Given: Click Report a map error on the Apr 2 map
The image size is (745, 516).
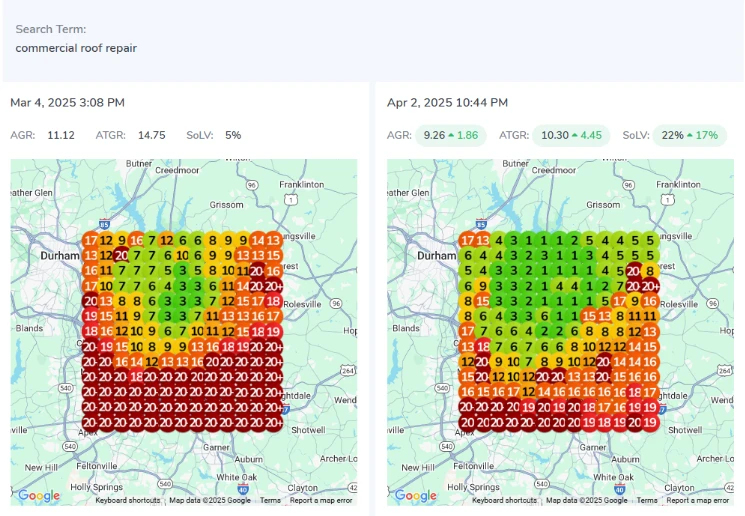Looking at the screenshot, I should coord(698,500).
